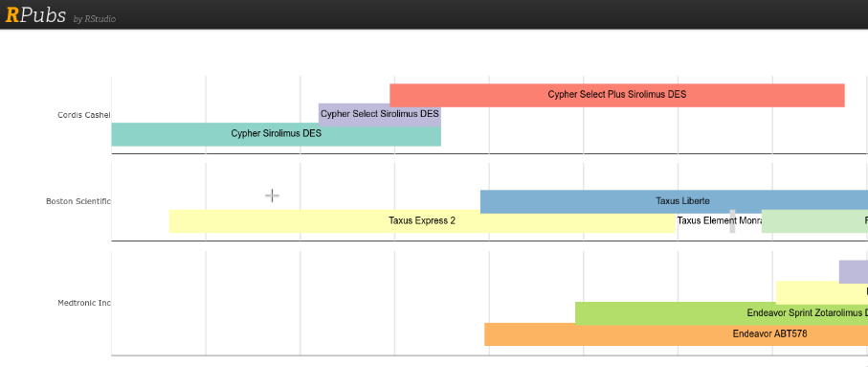The image size is (868, 367).
Task: Select the light green Boston Scientific bar
Action: coord(814,221)
